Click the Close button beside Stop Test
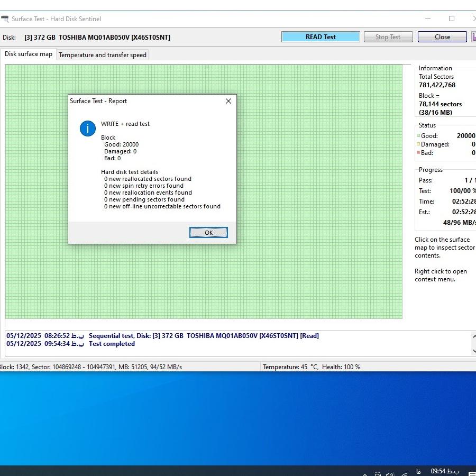 tap(442, 37)
